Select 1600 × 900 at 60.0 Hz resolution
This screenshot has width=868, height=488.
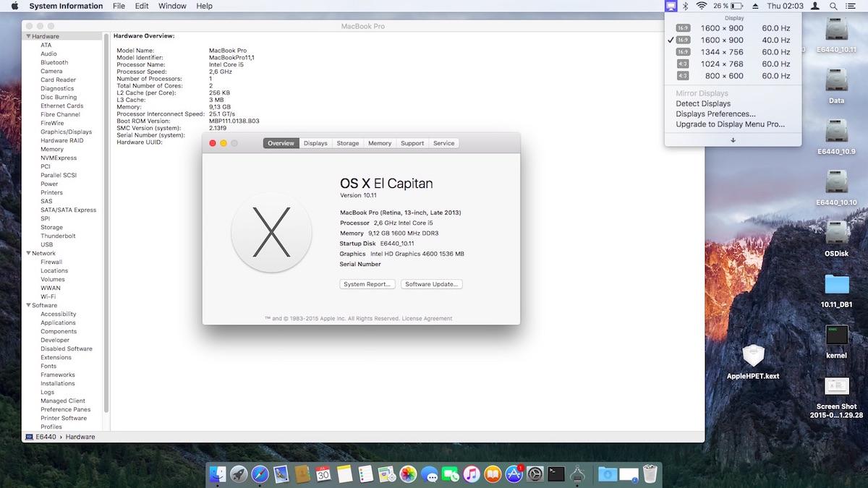click(733, 28)
